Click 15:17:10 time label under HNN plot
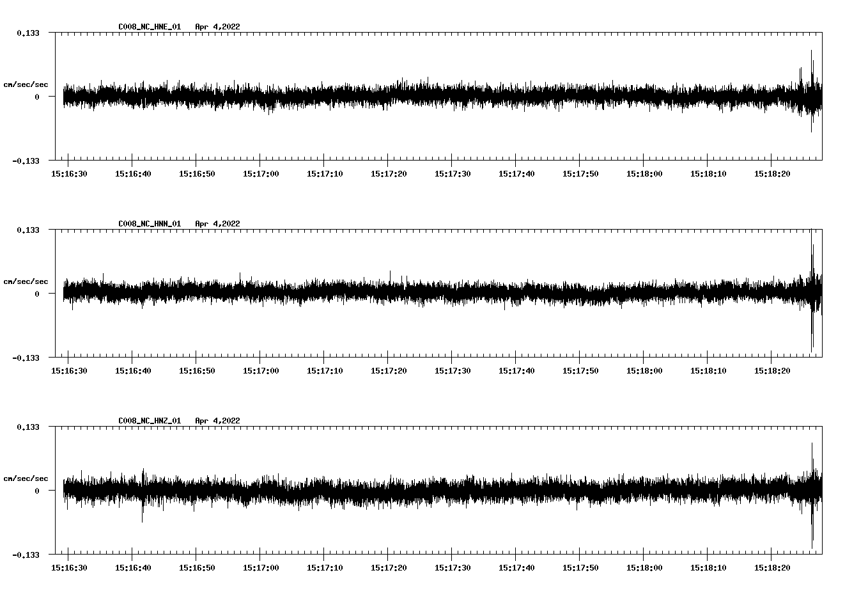The image size is (868, 591). click(x=325, y=371)
